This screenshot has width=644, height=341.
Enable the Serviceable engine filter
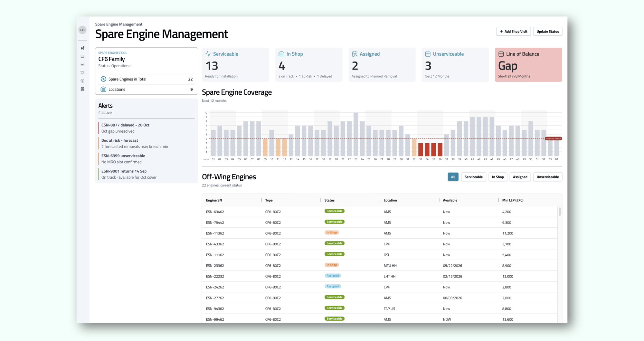click(473, 177)
